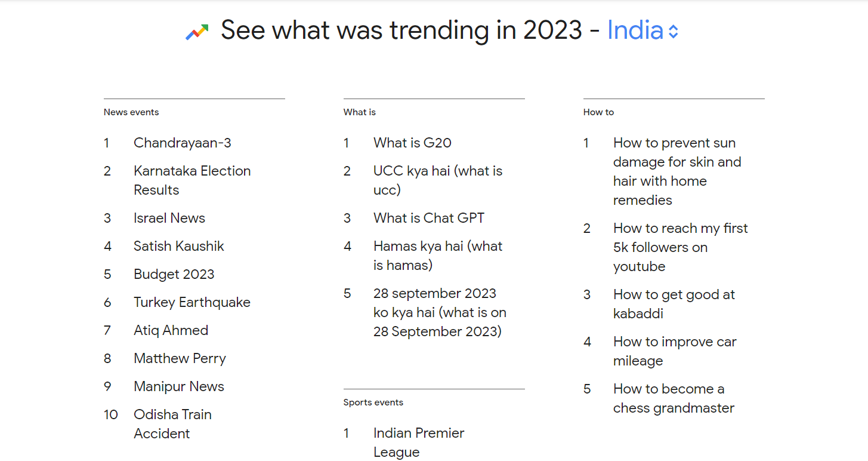Select Karnataka Election Results entry
The height and width of the screenshot is (461, 868).
191,180
